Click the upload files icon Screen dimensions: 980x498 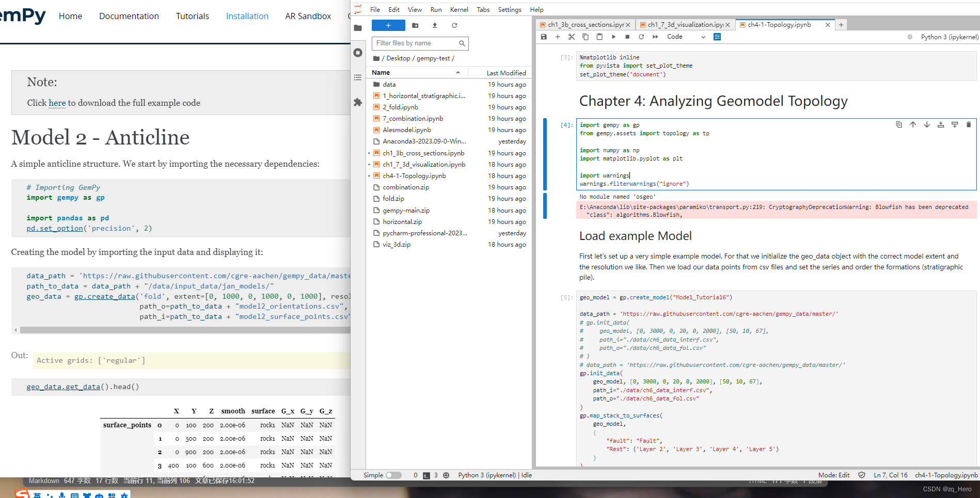(435, 25)
